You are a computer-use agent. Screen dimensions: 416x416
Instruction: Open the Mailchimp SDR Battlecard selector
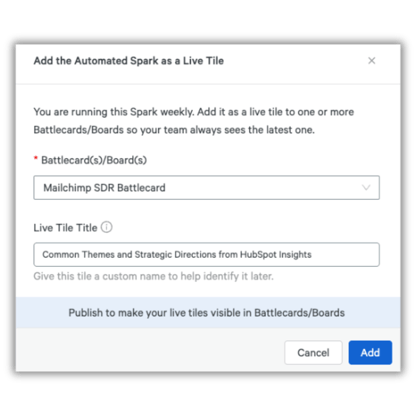point(206,188)
